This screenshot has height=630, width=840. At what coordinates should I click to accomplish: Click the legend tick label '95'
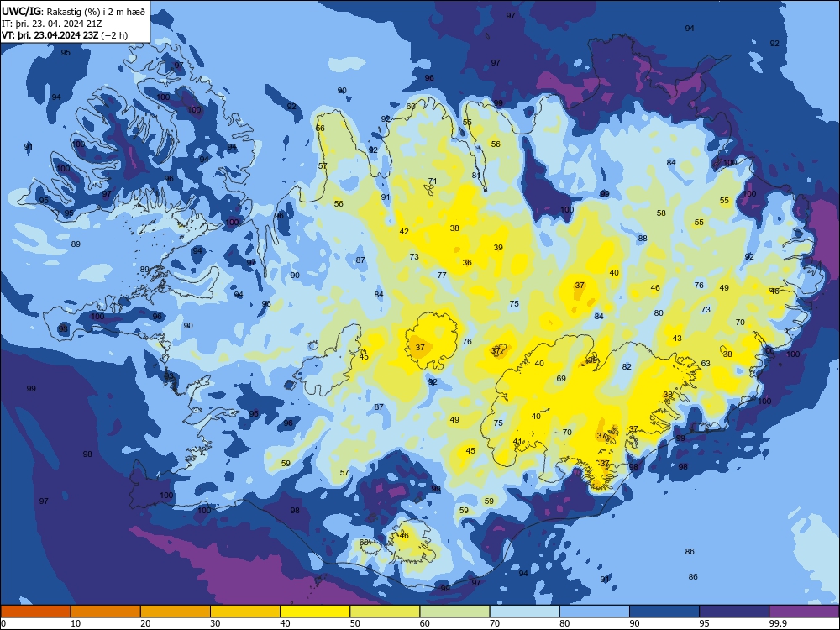(705, 623)
